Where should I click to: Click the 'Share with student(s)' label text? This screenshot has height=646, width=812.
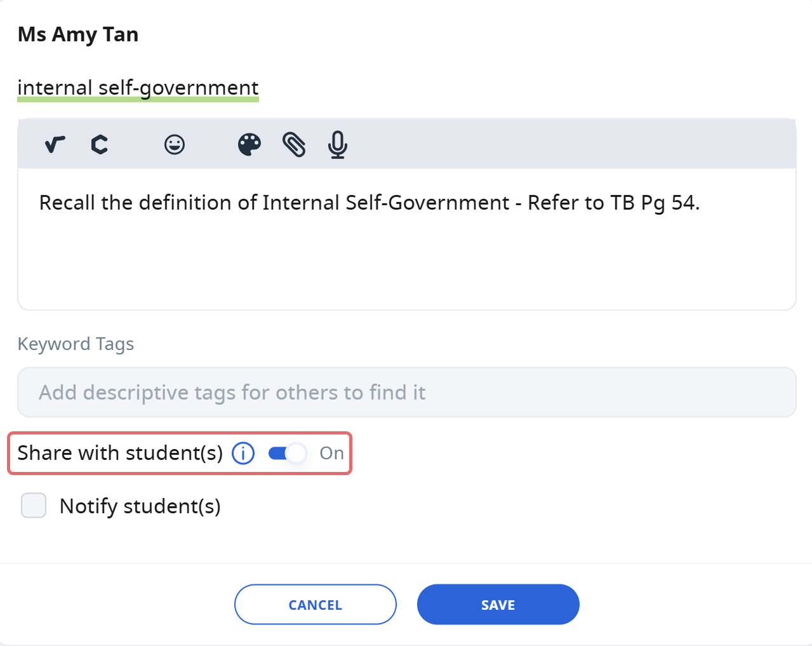pos(120,454)
